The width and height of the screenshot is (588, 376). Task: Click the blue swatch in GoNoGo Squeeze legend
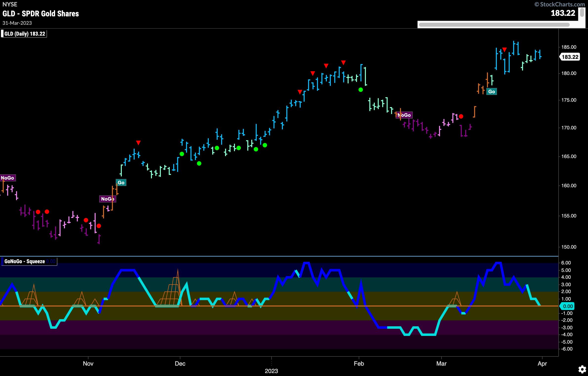(2, 261)
